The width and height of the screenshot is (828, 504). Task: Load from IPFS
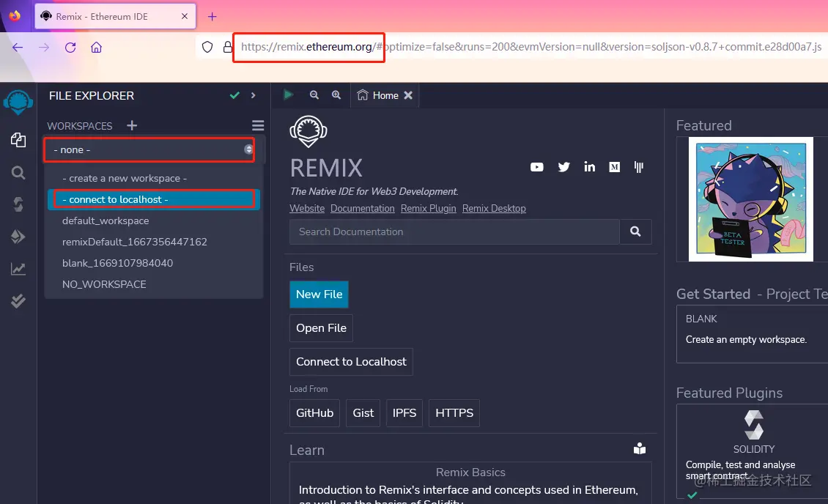pyautogui.click(x=404, y=413)
